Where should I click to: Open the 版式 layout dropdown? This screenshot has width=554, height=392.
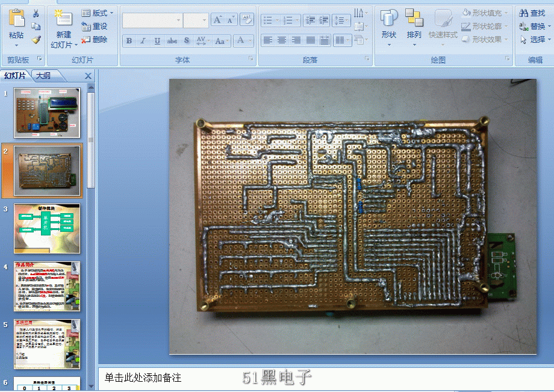click(97, 13)
